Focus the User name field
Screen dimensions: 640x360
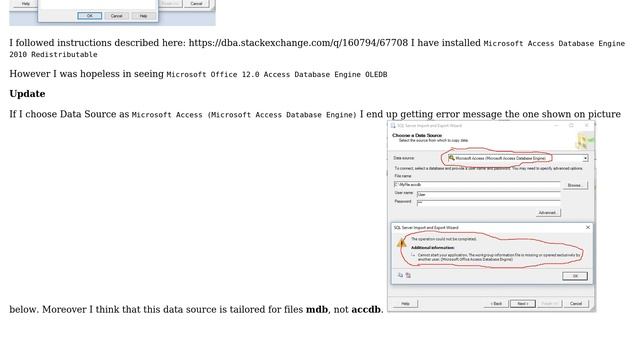[488, 195]
